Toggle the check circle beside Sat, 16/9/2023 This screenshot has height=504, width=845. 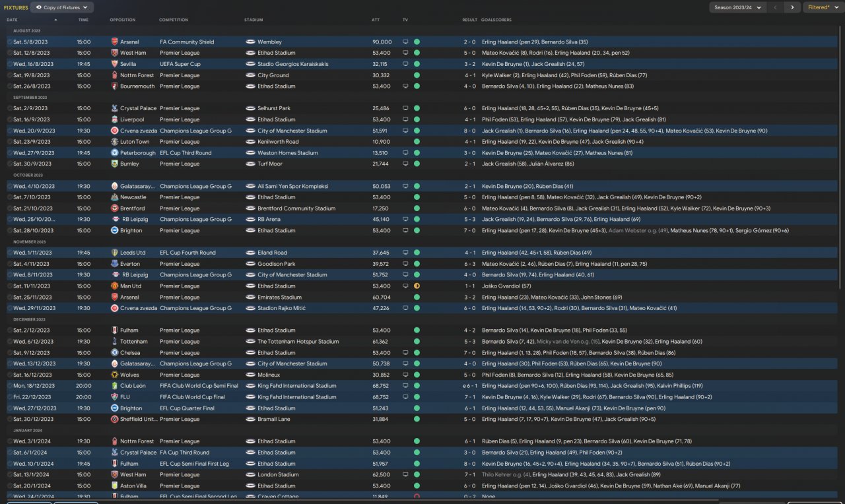point(10,119)
